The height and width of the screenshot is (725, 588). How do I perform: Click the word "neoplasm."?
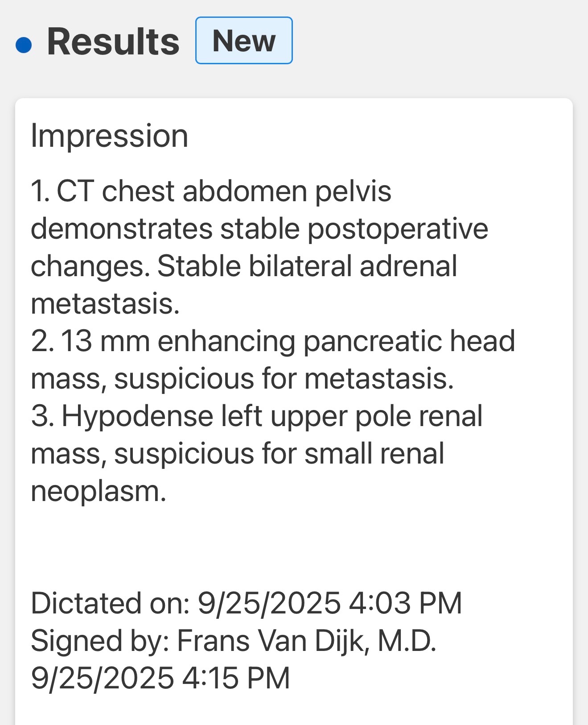tap(99, 491)
